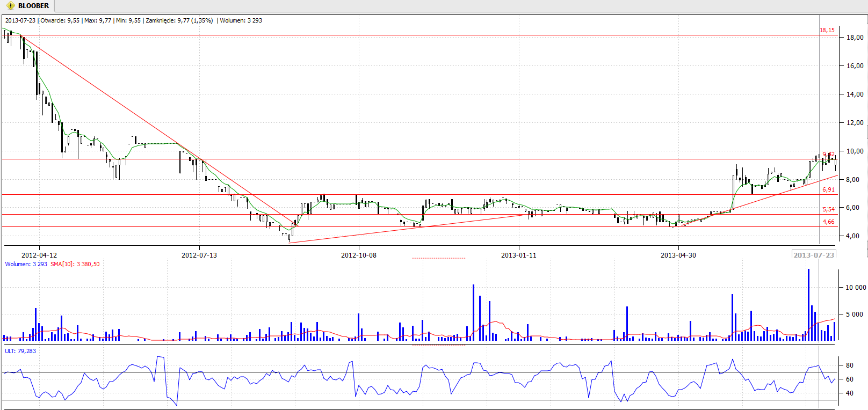This screenshot has width=868, height=410.
Task: Click the warning icon on BLOOBER tab
Action: tap(10, 6)
